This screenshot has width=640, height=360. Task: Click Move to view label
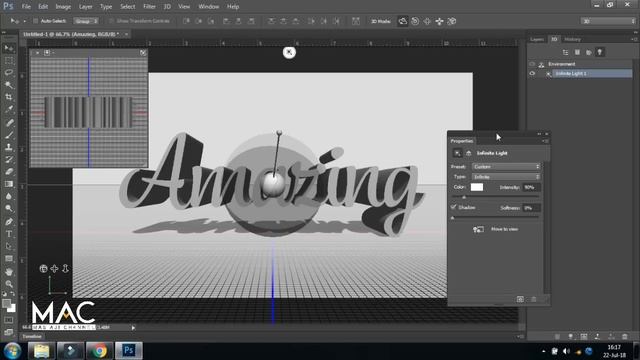tap(504, 229)
